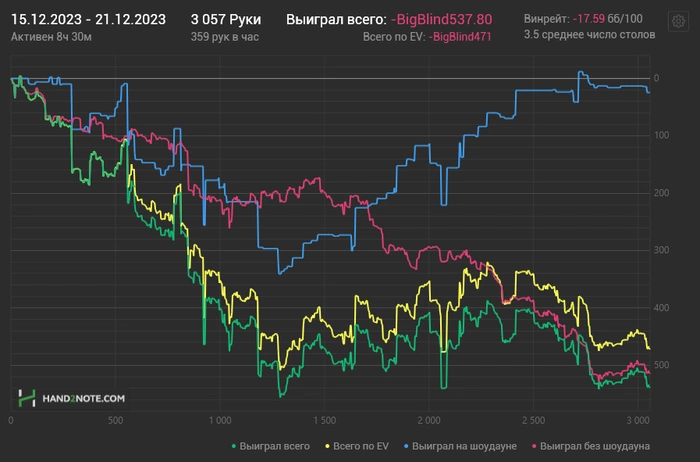Click '3.5 среднее число столов' text
Screen dimensions: 700x462
point(589,34)
